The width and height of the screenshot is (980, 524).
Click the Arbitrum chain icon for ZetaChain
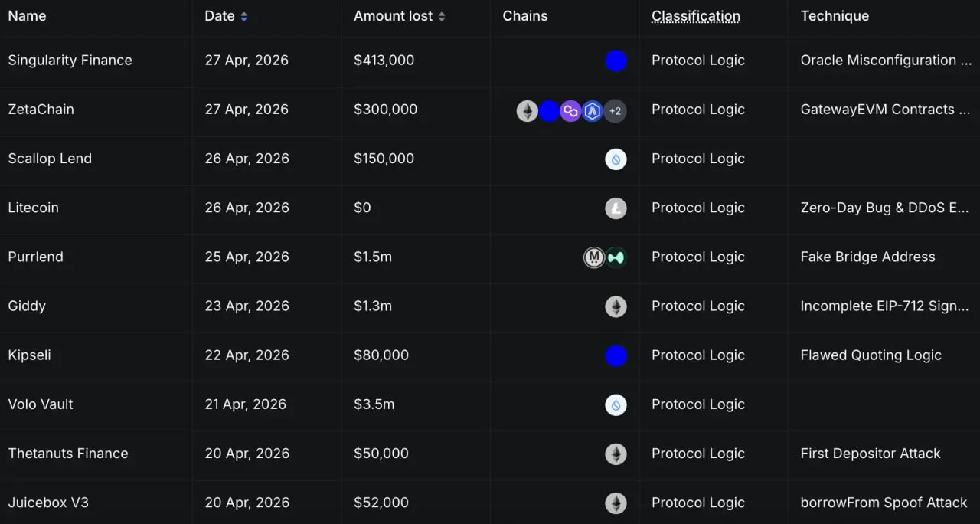pos(593,111)
